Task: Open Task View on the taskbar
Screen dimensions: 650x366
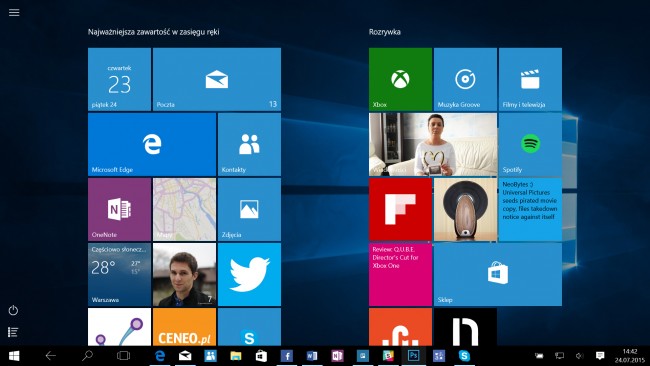Action: (x=123, y=356)
